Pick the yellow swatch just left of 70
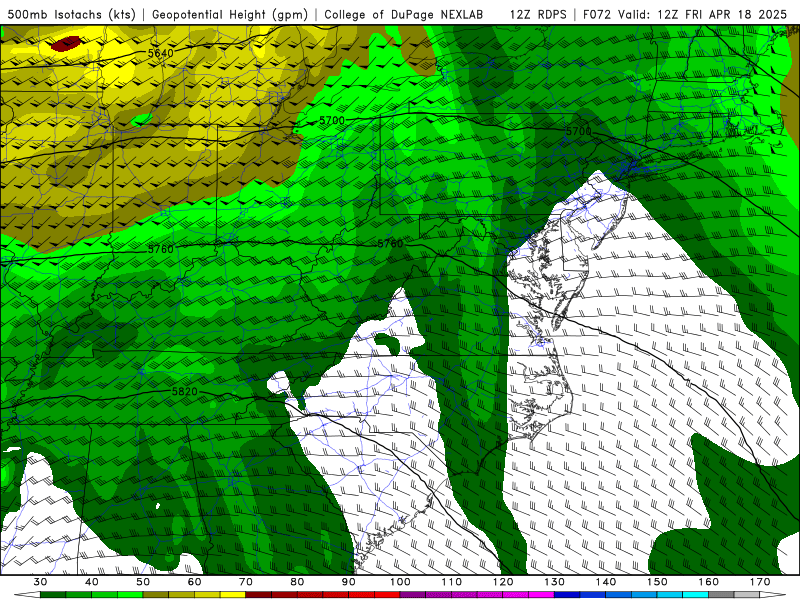 click(x=233, y=595)
